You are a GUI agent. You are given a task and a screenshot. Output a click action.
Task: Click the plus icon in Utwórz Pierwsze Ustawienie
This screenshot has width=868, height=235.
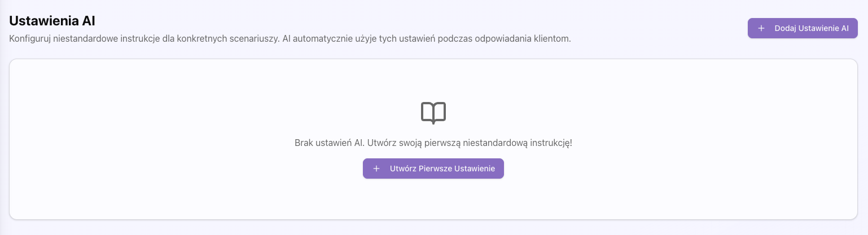tap(376, 169)
